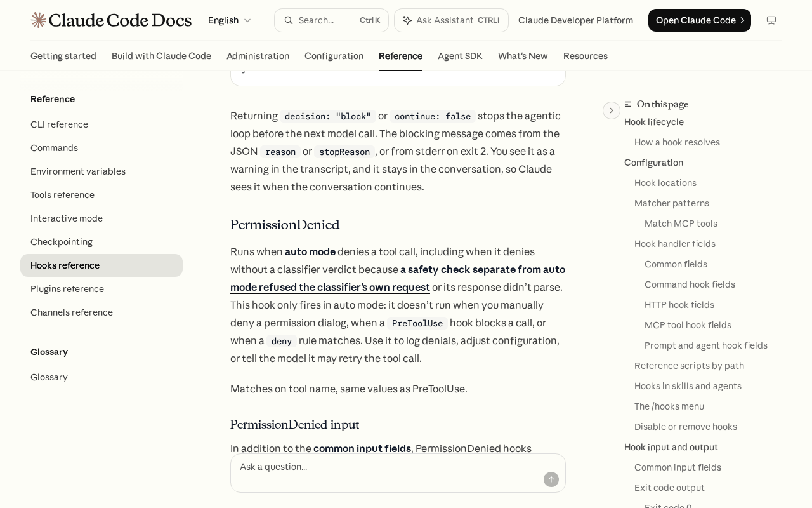Jump to Matcher patterns section

coord(672,203)
